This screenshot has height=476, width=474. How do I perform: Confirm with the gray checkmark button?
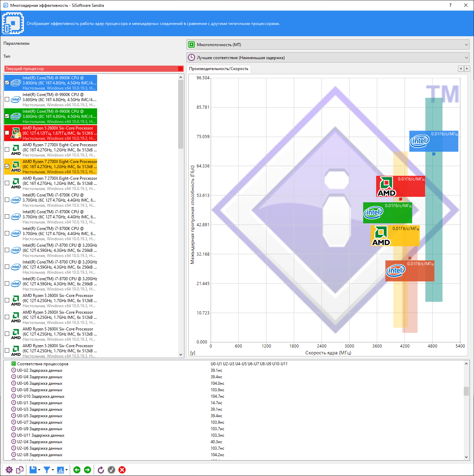pos(111,470)
